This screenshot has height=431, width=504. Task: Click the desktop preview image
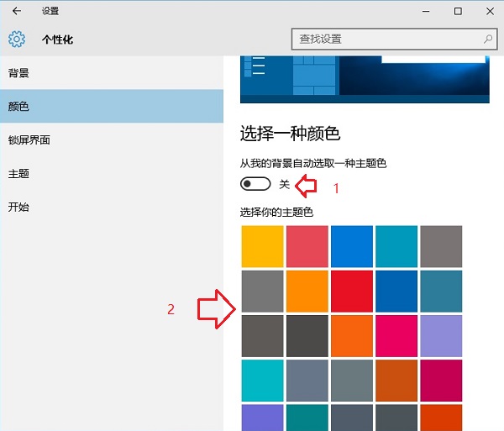pos(365,80)
